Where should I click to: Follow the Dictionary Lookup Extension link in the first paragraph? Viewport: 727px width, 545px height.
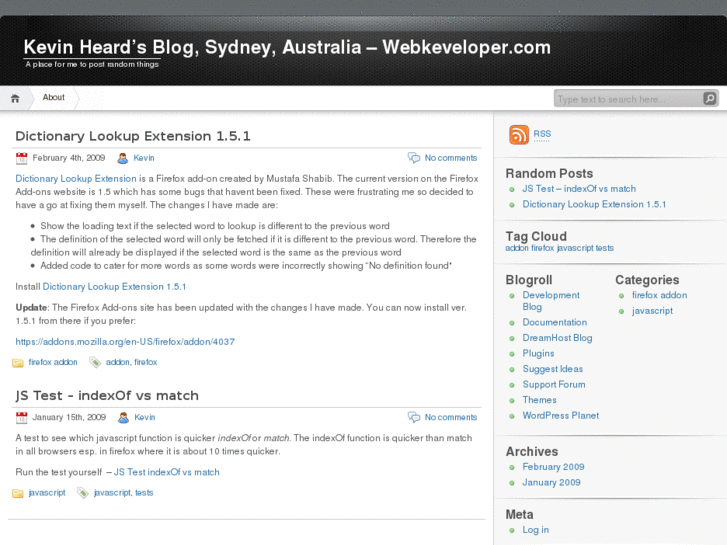(x=76, y=179)
